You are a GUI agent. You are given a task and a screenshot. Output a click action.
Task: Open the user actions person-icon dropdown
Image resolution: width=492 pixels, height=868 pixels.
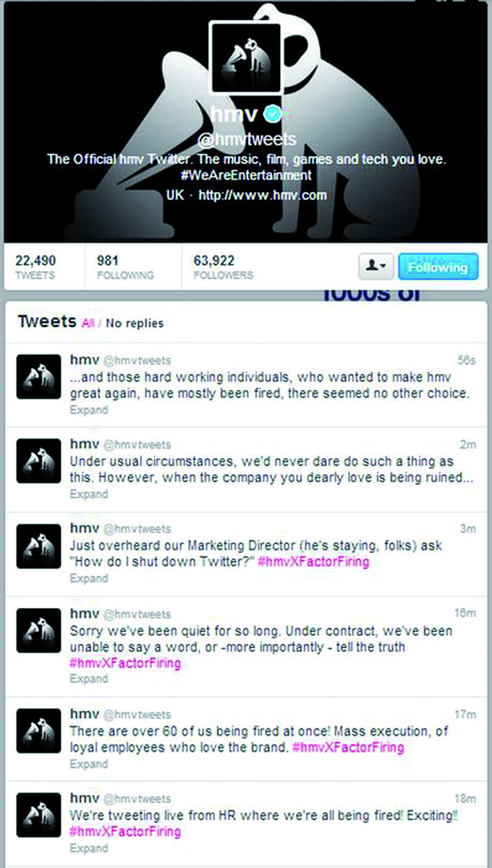click(376, 266)
